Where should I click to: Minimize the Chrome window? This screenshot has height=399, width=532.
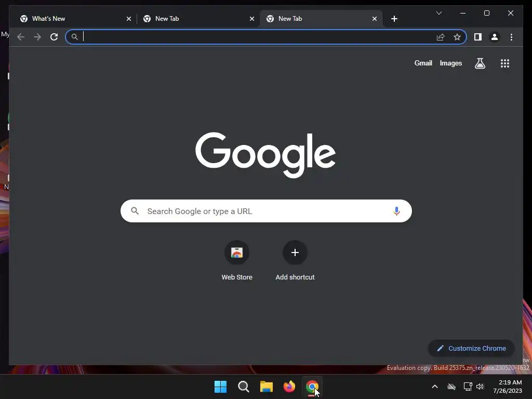point(463,13)
